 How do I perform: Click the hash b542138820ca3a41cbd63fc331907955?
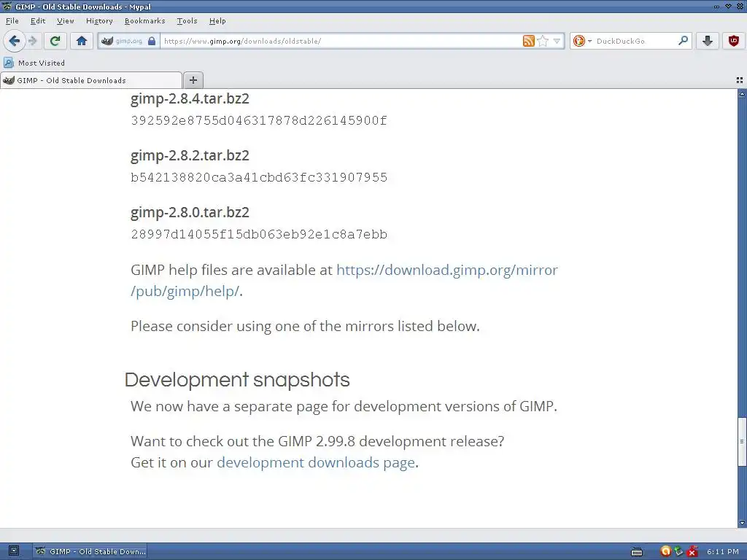[x=259, y=178]
